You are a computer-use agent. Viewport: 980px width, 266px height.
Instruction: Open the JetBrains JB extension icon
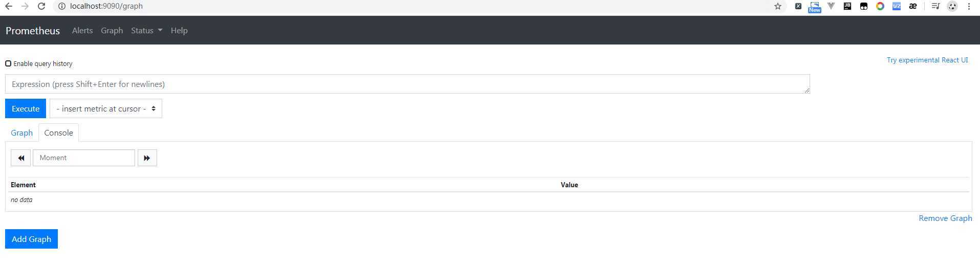click(x=847, y=6)
